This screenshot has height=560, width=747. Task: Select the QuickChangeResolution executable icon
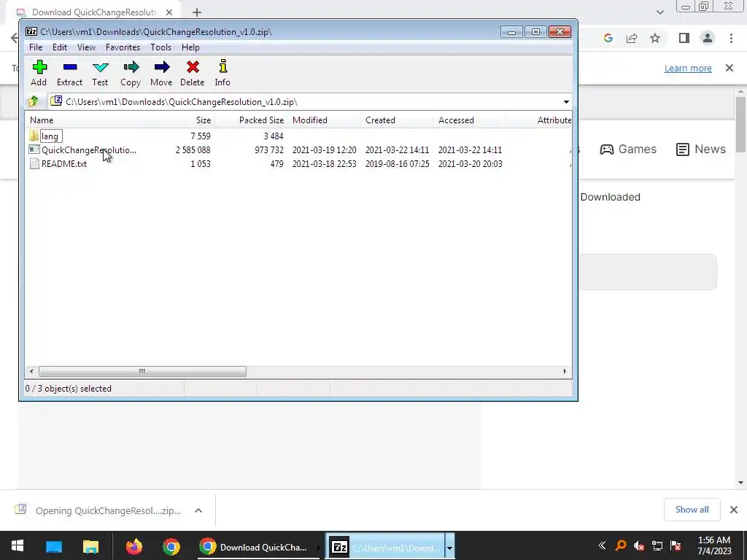coord(34,150)
